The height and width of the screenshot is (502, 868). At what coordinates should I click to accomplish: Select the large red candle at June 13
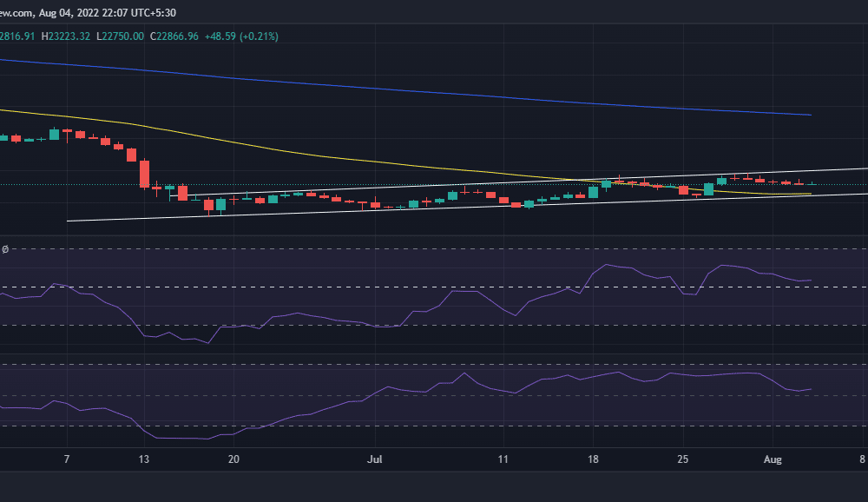pos(144,174)
